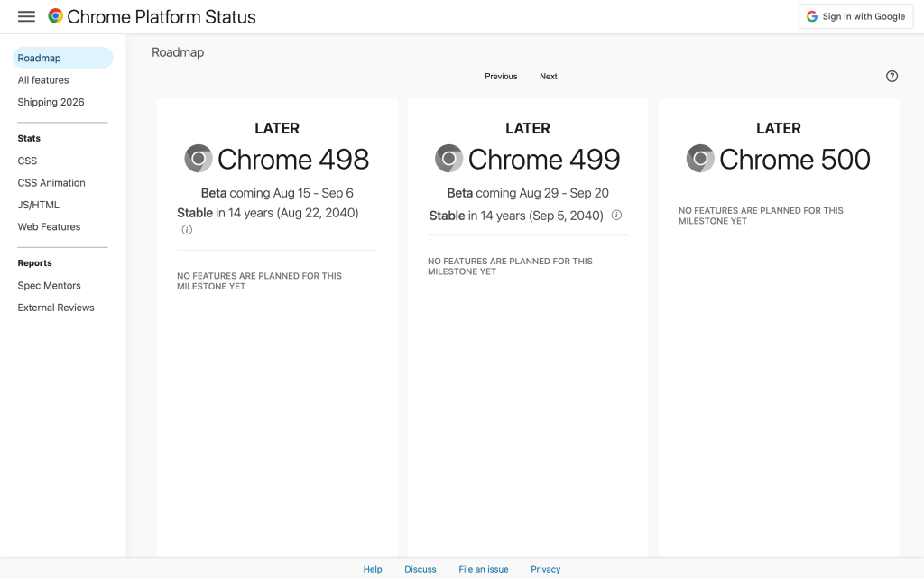Click the Chrome Platform Status title
The image size is (924, 579).
tap(162, 16)
